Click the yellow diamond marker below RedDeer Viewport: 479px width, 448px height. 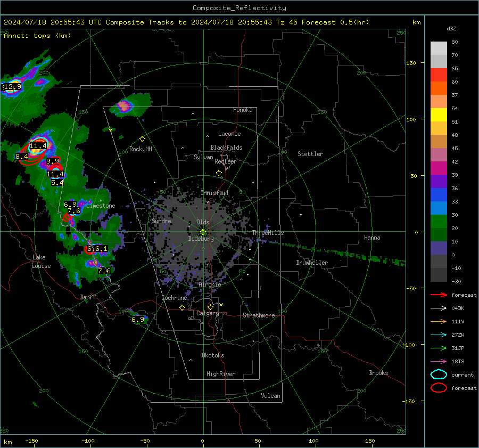pyautogui.click(x=219, y=173)
